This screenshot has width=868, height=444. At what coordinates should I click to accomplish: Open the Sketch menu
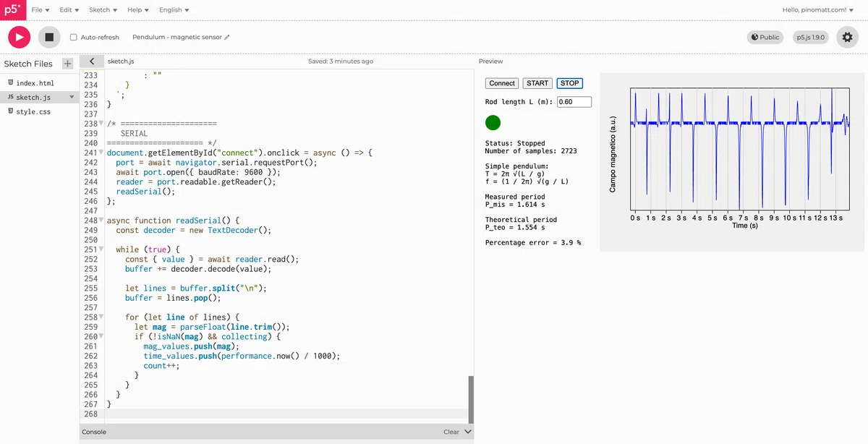pos(103,10)
